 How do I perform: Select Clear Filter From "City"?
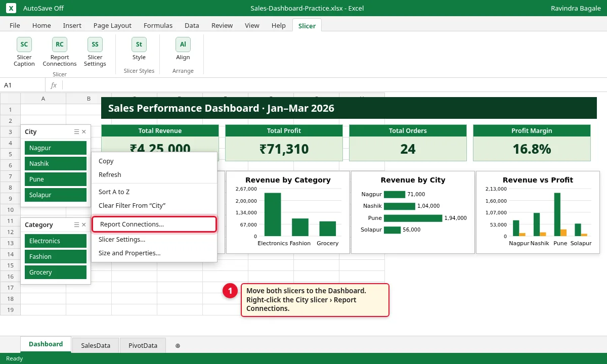(154, 206)
